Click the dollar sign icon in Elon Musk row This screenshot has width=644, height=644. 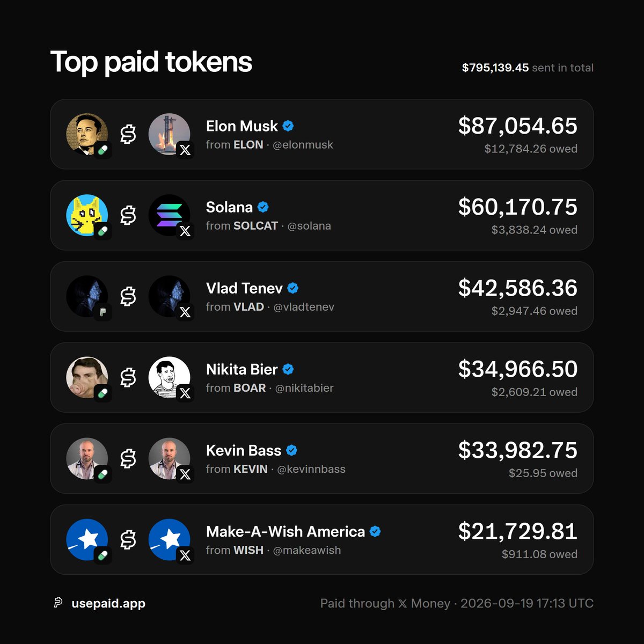pos(128,134)
